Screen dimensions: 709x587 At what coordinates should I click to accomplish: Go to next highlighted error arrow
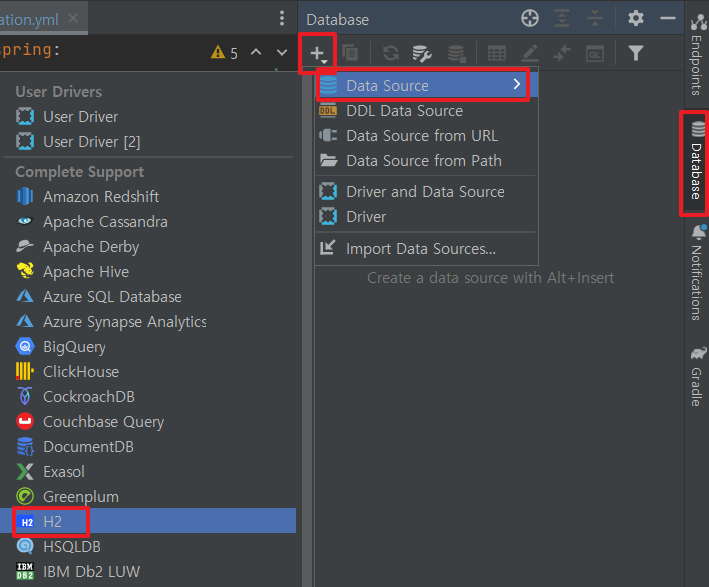[282, 53]
